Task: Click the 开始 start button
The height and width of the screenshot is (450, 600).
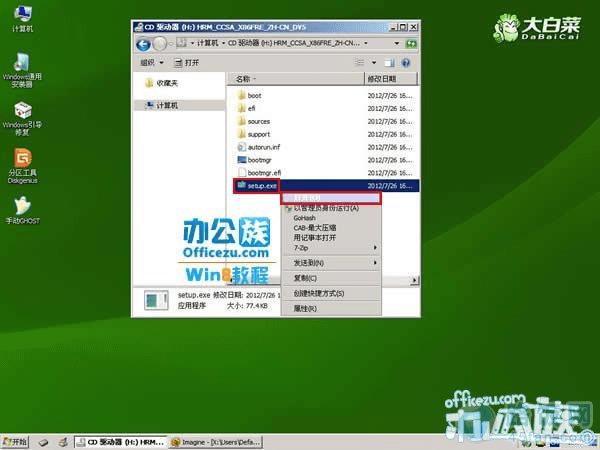Action: coord(15,442)
